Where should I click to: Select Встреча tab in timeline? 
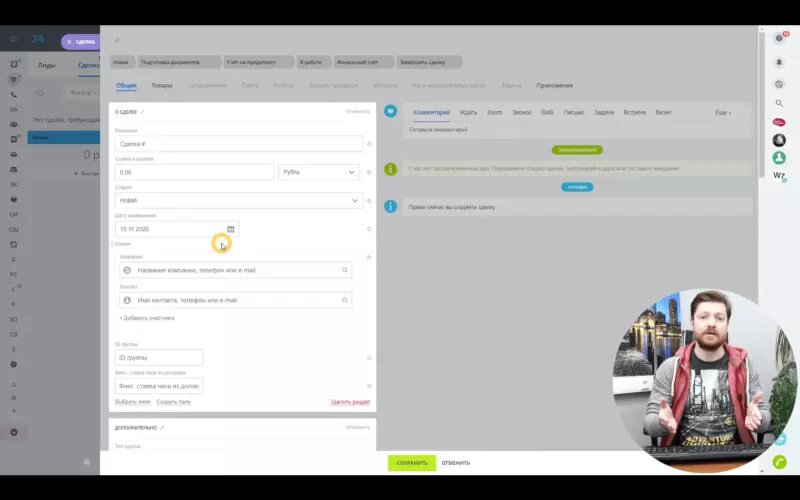pyautogui.click(x=635, y=112)
